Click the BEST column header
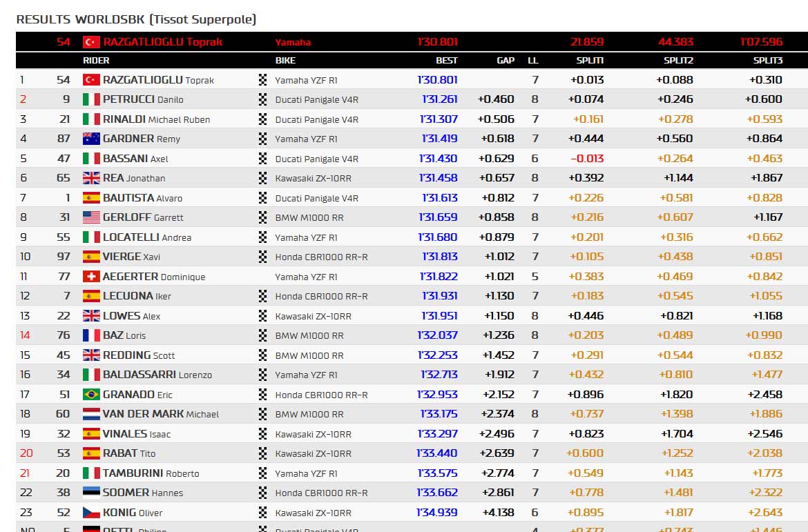Screen dimensions: 808x532 pos(447,60)
